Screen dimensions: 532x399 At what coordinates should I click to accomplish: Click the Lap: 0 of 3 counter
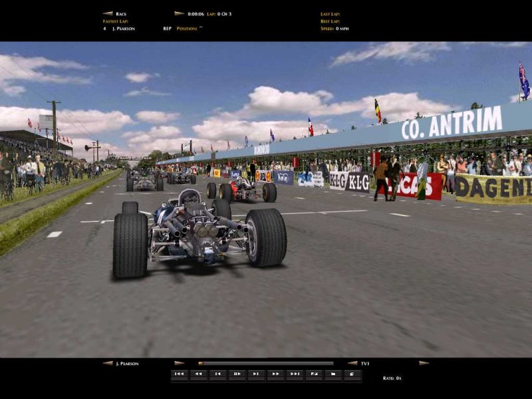coord(219,14)
